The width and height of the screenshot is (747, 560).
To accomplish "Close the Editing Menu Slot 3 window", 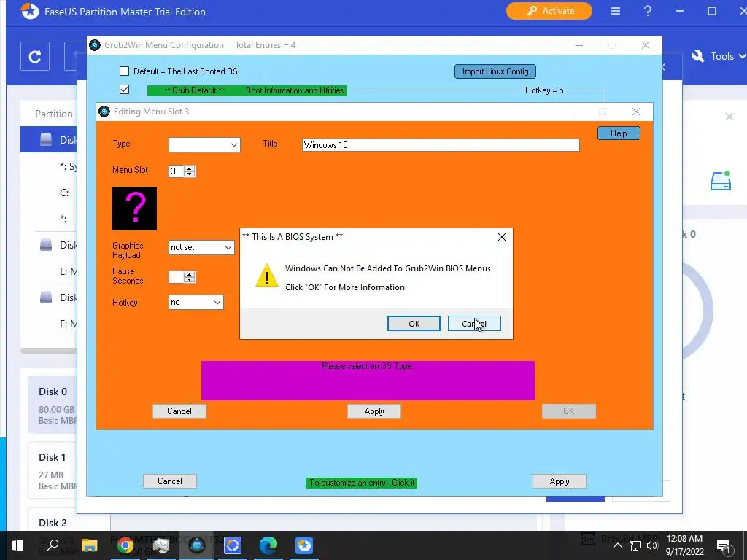I will [636, 112].
